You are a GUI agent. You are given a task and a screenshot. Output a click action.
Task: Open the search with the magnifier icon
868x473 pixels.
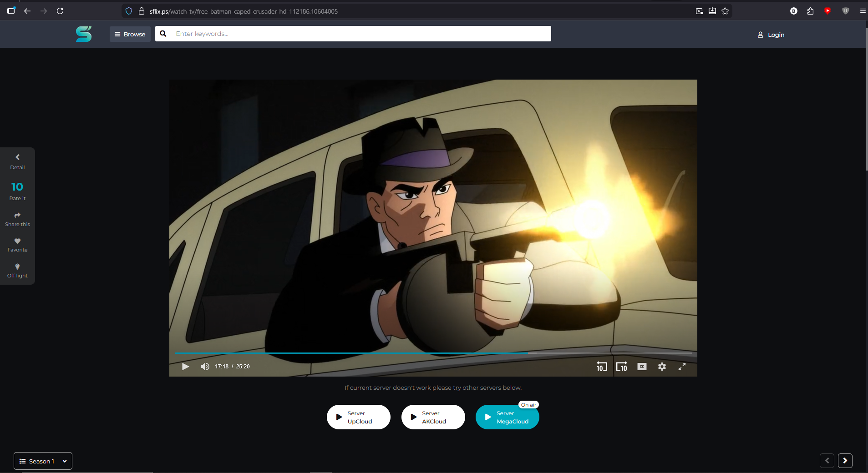(163, 33)
